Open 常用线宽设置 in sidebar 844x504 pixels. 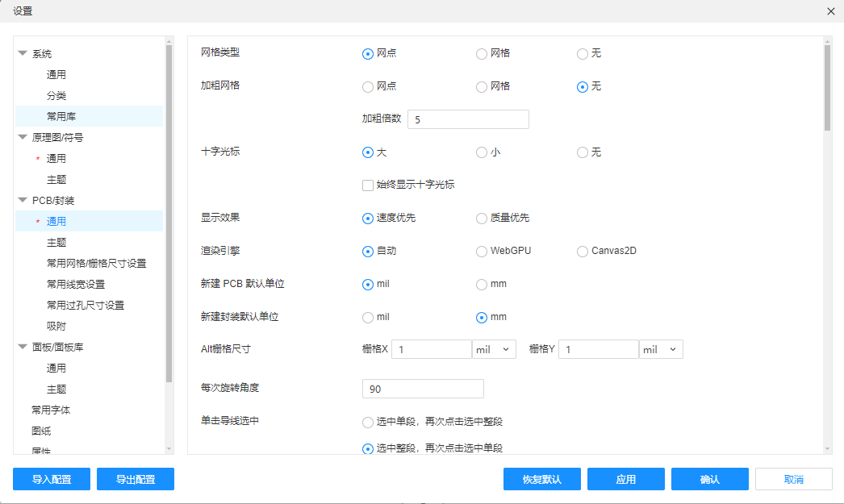[x=76, y=284]
